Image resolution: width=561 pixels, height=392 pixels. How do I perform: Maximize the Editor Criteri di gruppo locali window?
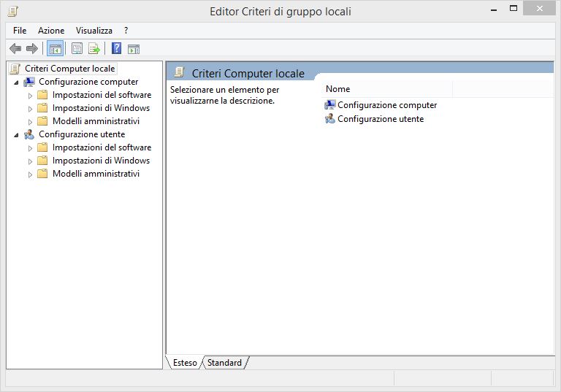(514, 9)
